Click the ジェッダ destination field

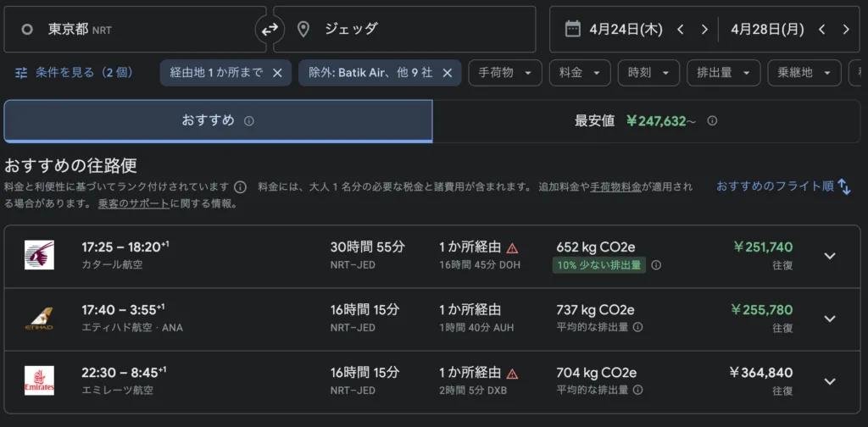(404, 30)
